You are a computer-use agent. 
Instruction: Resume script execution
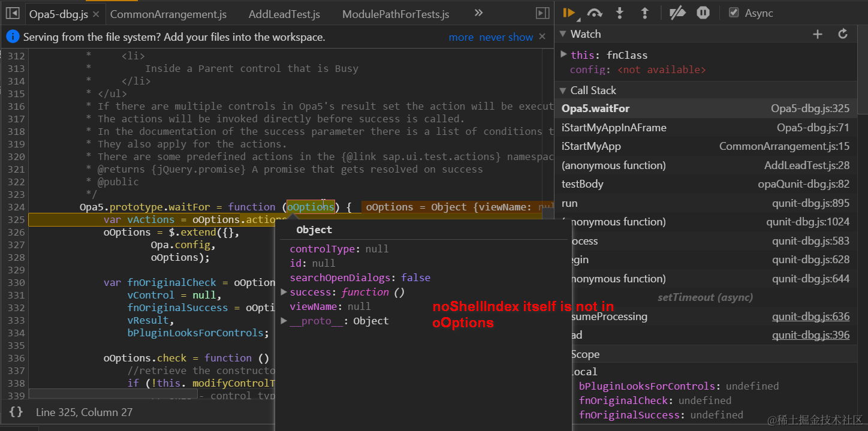(x=569, y=13)
